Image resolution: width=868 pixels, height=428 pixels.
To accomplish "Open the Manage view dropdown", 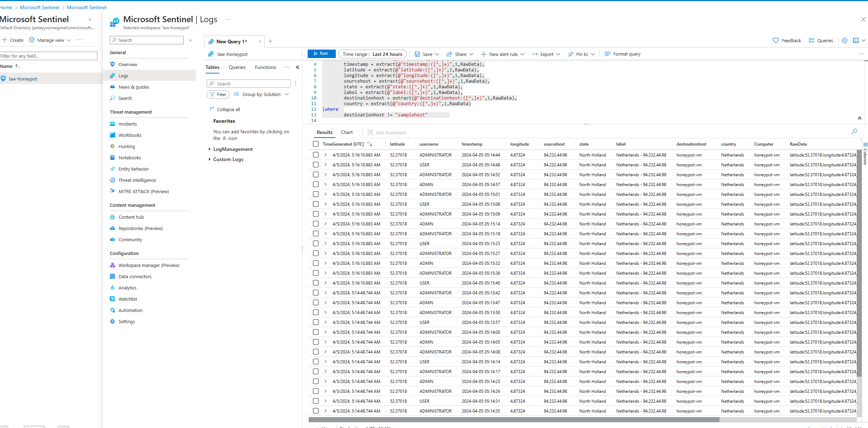I will (50, 40).
